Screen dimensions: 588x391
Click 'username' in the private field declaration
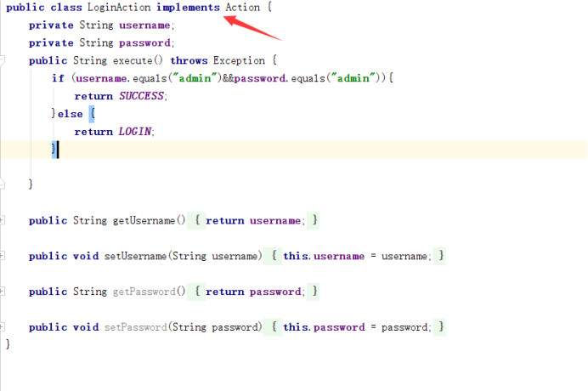coord(144,25)
